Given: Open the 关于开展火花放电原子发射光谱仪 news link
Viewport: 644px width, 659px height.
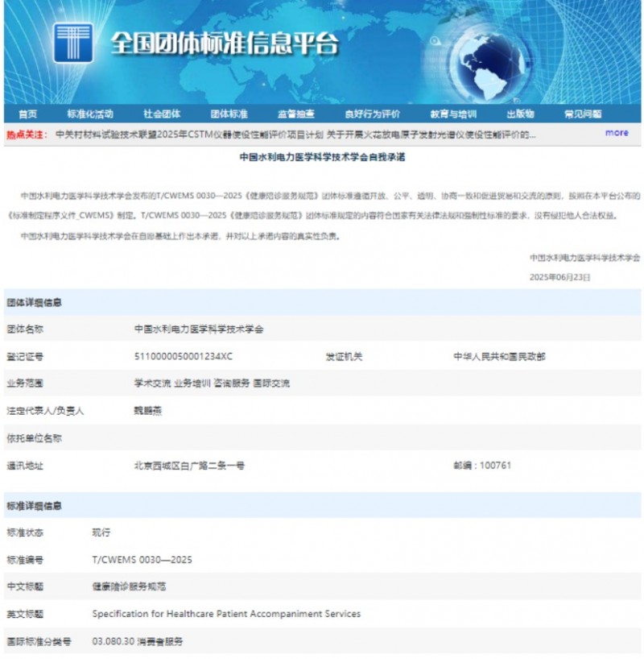Looking at the screenshot, I should [x=431, y=135].
